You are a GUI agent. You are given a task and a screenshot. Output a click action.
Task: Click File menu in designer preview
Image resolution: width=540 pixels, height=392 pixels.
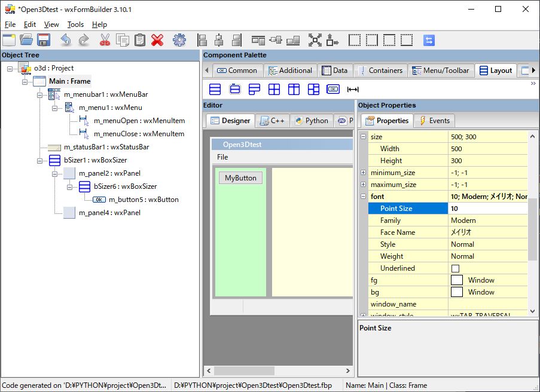point(222,157)
